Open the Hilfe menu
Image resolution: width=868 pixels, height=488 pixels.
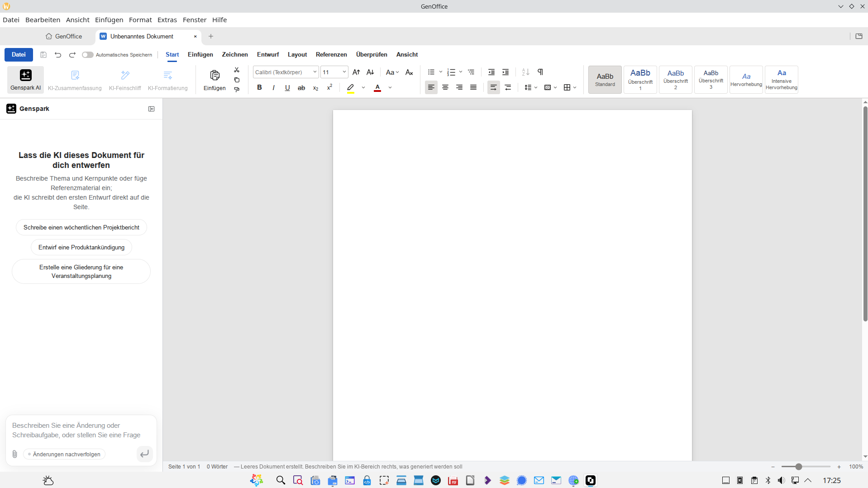(219, 20)
